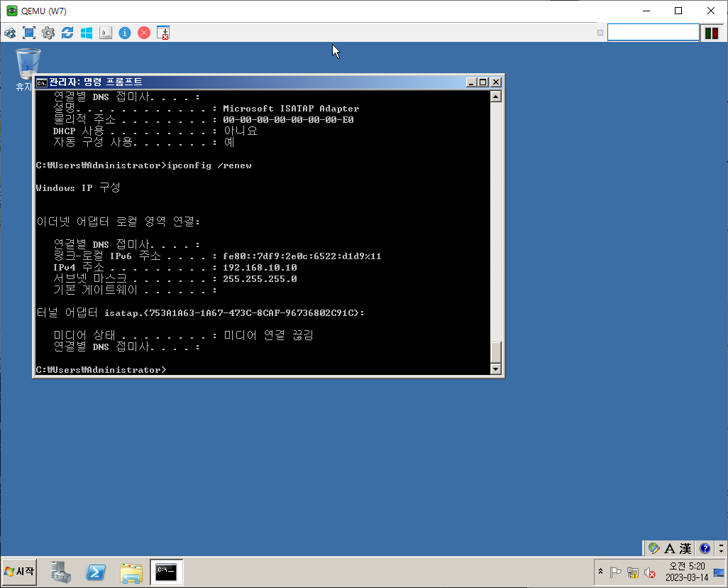This screenshot has width=728, height=588.
Task: Select command prompt taskbar button
Action: (166, 572)
